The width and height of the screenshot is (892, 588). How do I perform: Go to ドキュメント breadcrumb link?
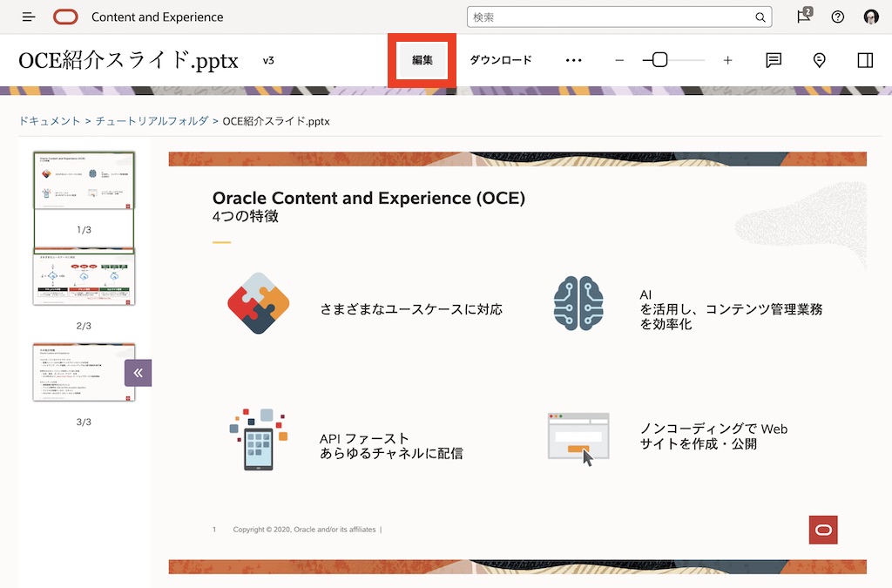pos(50,121)
